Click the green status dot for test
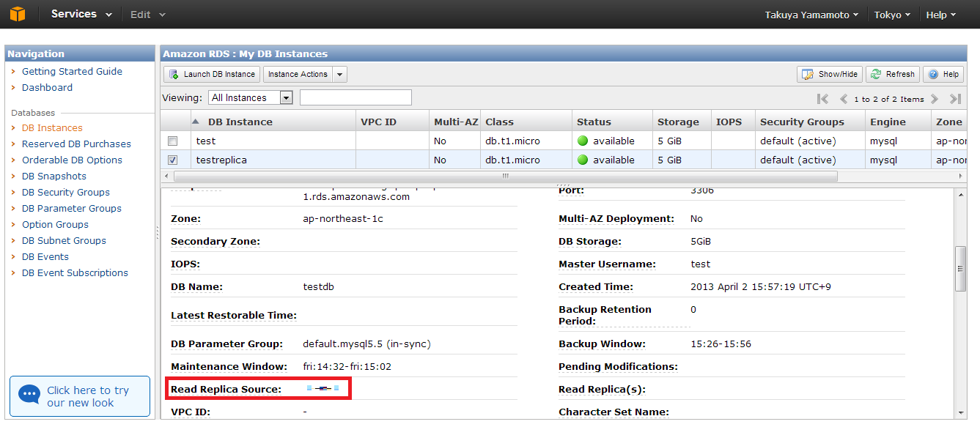Viewport: 980px width, 427px height. 583,141
